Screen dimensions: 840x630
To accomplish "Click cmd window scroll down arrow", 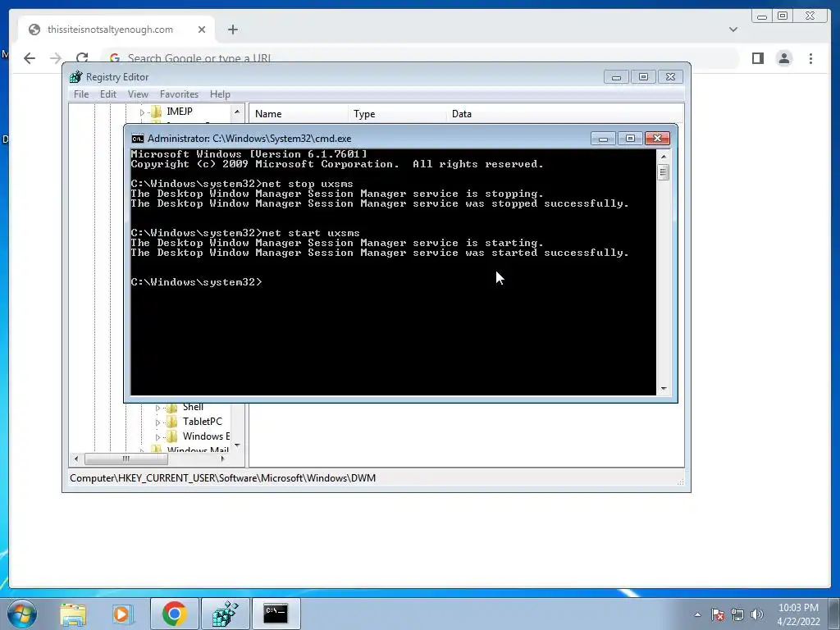I will 663,388.
